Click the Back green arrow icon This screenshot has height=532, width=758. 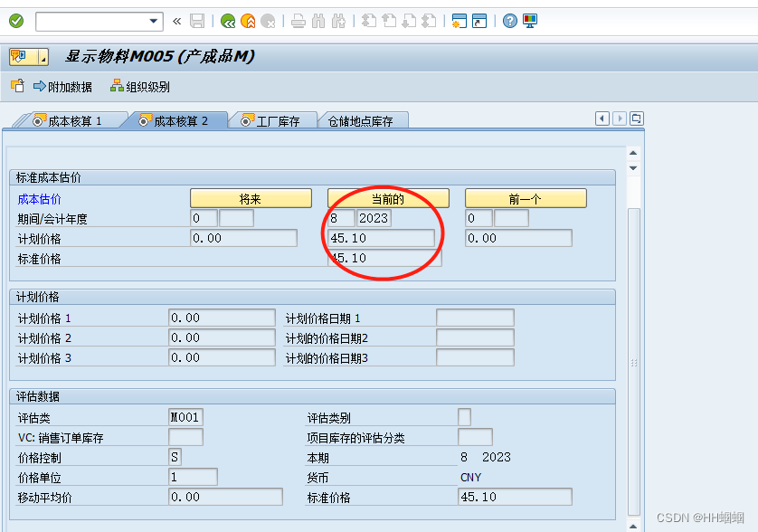228,21
